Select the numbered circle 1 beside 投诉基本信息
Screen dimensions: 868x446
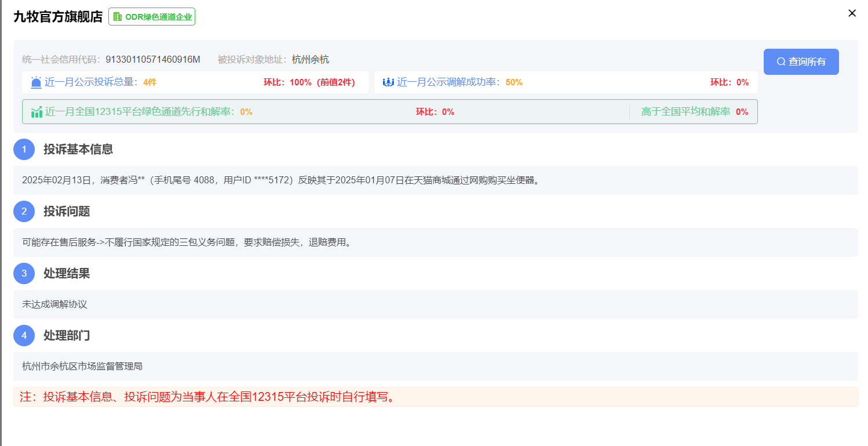[24, 149]
